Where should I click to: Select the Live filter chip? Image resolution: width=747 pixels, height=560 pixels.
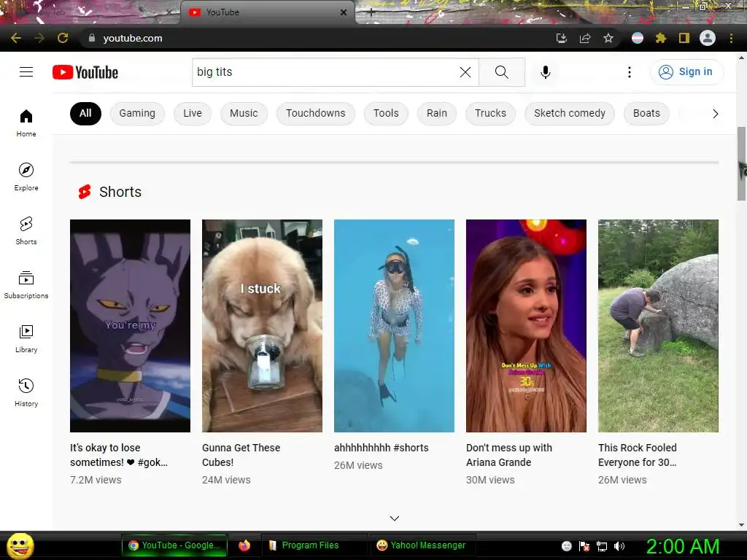click(x=193, y=113)
